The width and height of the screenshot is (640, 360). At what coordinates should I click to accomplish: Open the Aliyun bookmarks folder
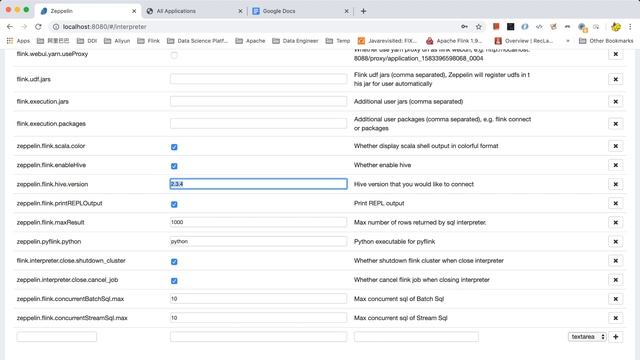[117, 41]
